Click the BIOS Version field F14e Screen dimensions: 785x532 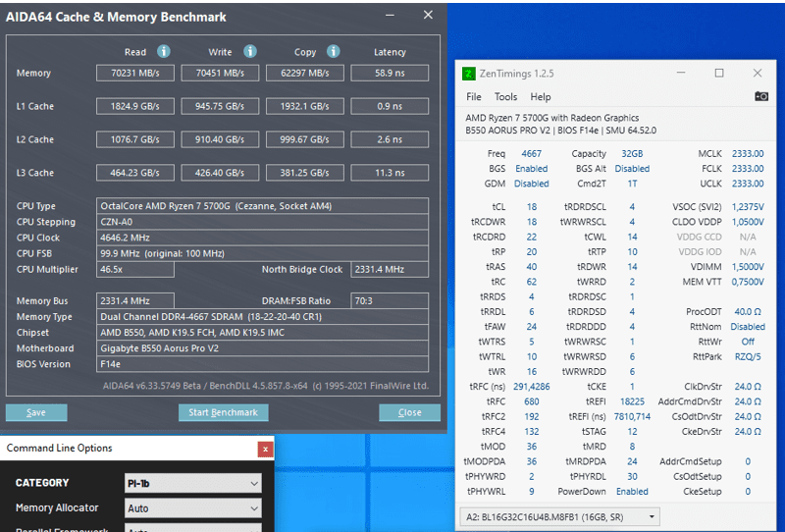coord(262,364)
